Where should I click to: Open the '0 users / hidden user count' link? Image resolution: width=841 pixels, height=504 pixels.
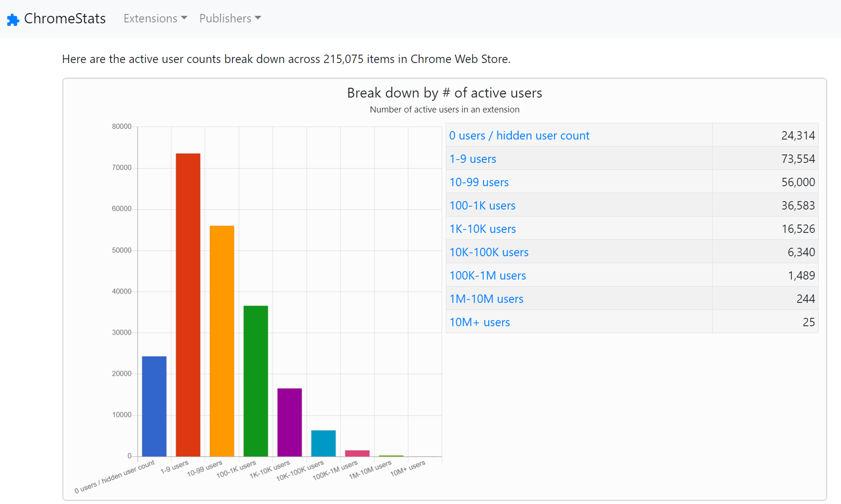point(519,135)
